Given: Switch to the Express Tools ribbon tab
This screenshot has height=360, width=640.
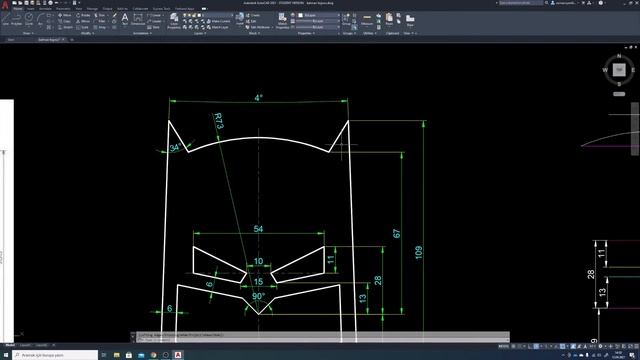Looking at the screenshot, I should 161,9.
